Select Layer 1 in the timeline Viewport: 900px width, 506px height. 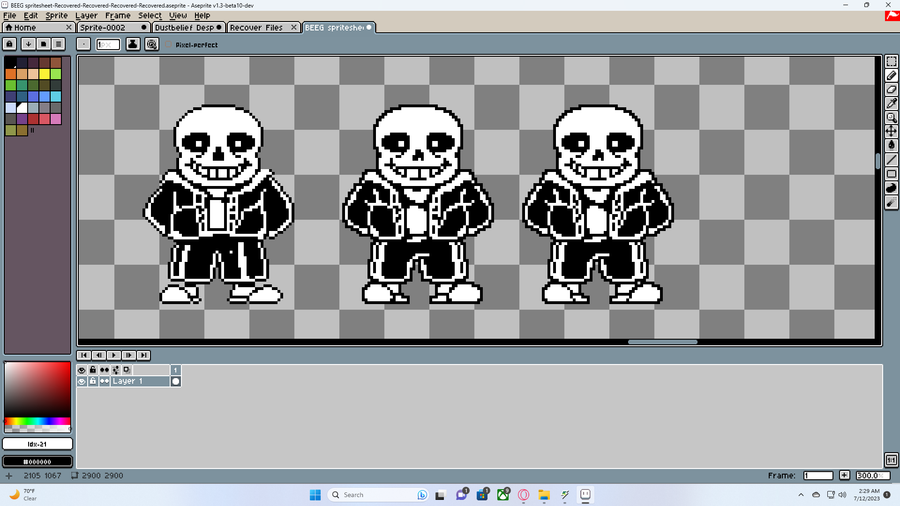pos(140,382)
